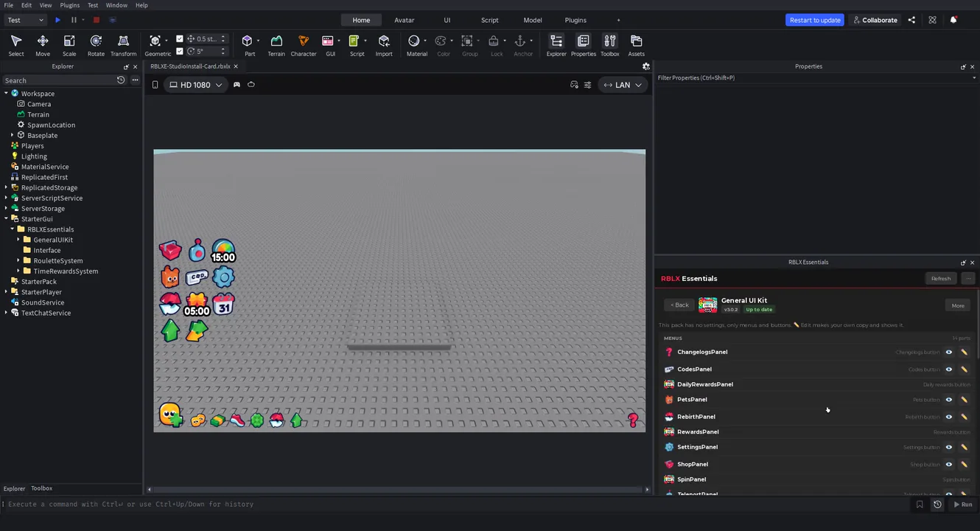Collapse the Workspace tree node
980x531 pixels.
(6, 94)
